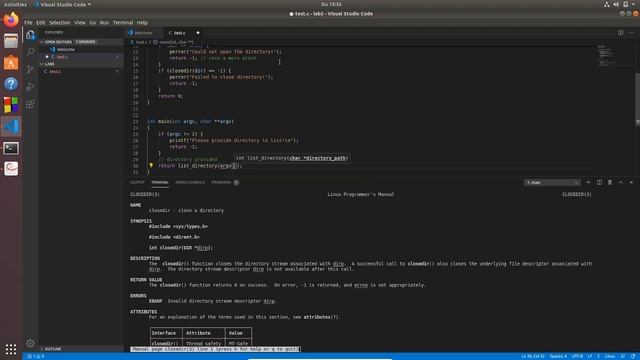Open the terminal selector dropdown

[x=552, y=182]
